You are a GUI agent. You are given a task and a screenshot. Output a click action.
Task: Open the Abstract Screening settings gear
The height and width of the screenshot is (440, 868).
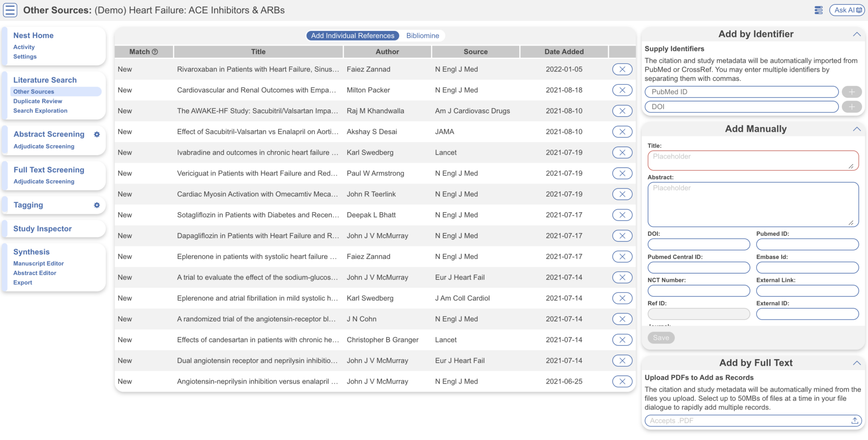(97, 134)
